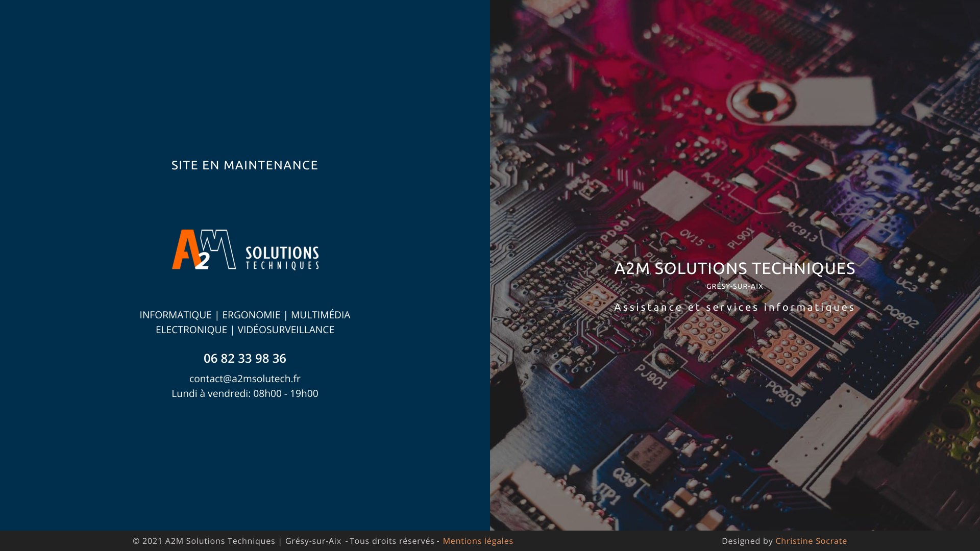Click the A2M Solutions Techniques logo
Screen dimensions: 980x551
245,249
